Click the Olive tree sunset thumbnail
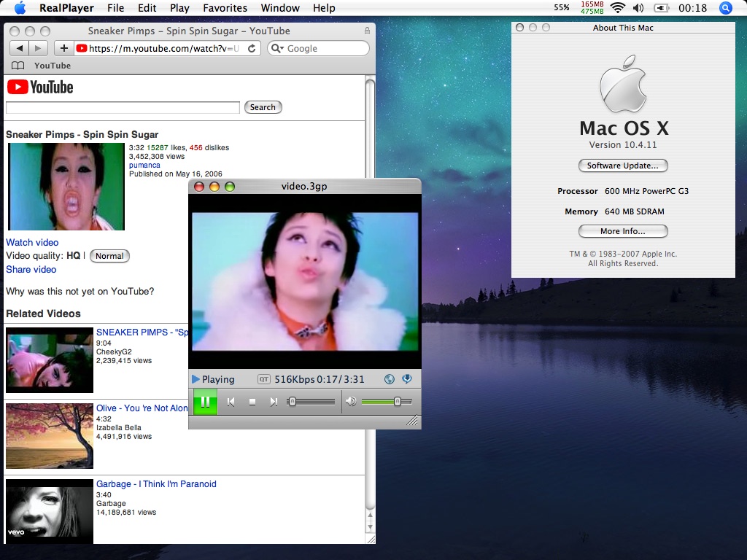The width and height of the screenshot is (747, 560). (50, 436)
